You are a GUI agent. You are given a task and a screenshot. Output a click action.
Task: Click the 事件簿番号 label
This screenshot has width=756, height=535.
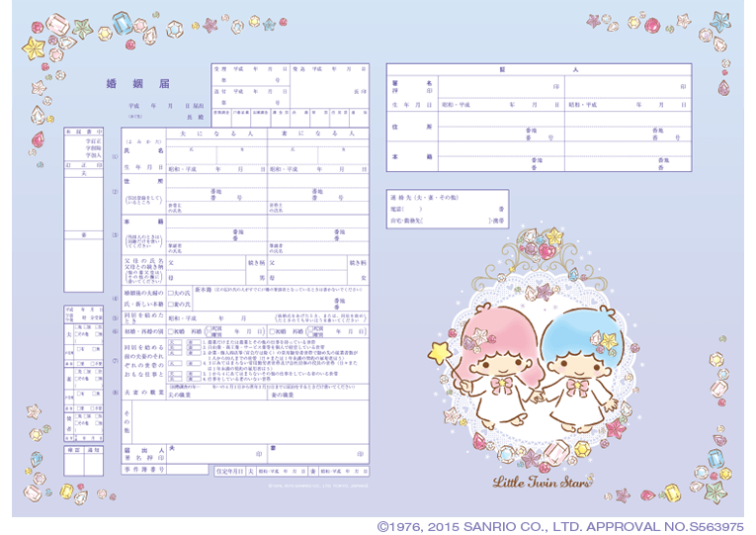(x=144, y=470)
